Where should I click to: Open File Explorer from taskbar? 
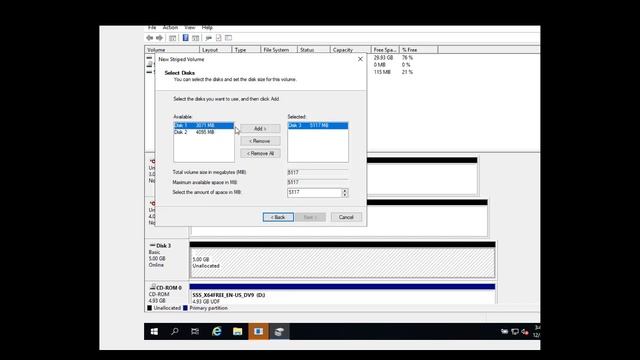tap(238, 331)
